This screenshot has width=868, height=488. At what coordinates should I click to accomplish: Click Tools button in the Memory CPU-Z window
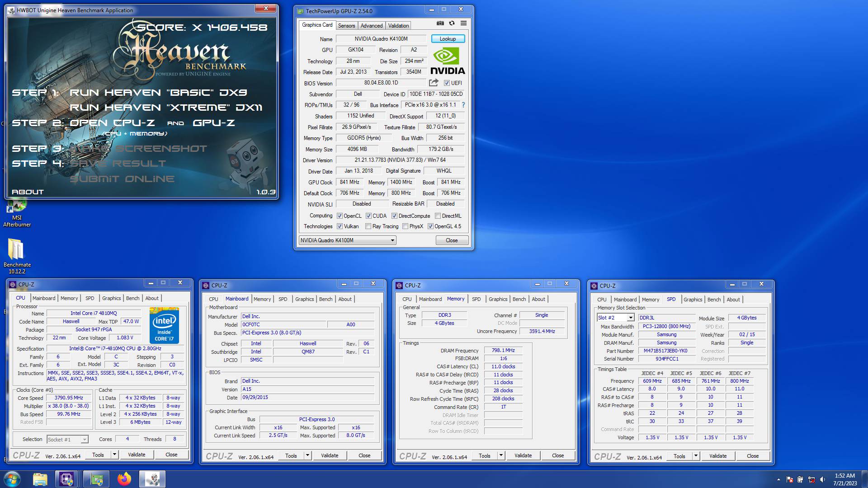tap(485, 455)
